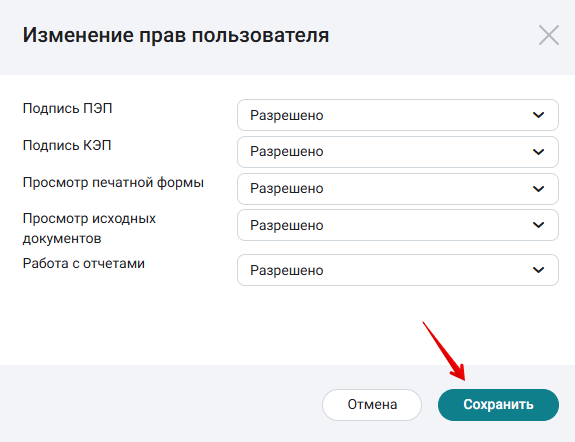Close the Изменение прав пользователя dialog
Image resolution: width=575 pixels, height=442 pixels.
tap(549, 35)
